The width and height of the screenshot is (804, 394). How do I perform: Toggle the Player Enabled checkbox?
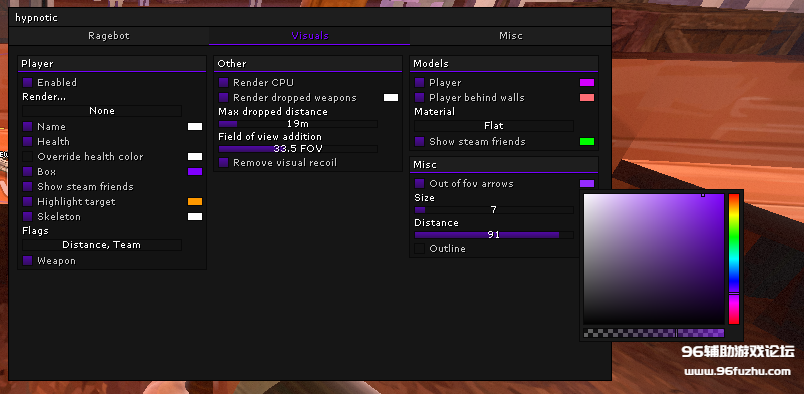[28, 83]
